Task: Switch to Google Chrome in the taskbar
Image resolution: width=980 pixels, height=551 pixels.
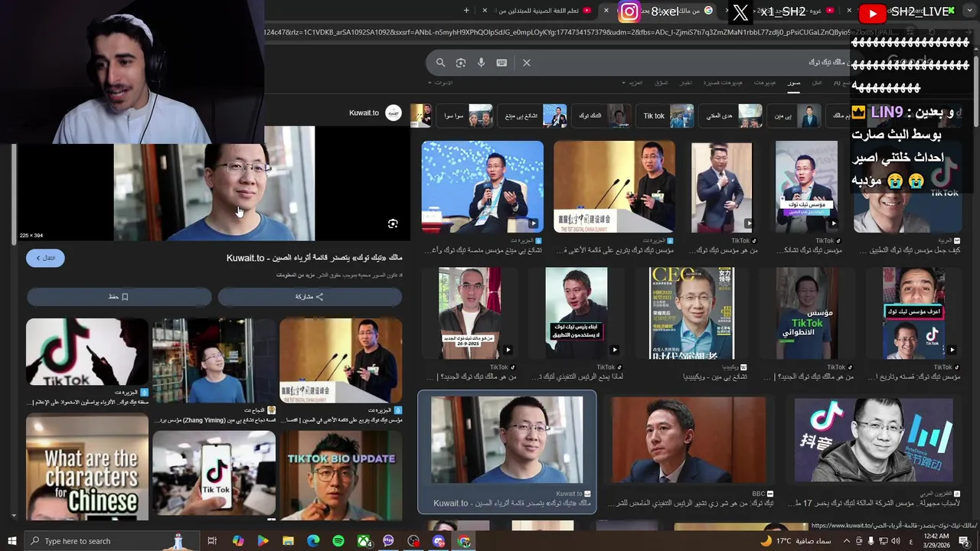Action: (464, 541)
